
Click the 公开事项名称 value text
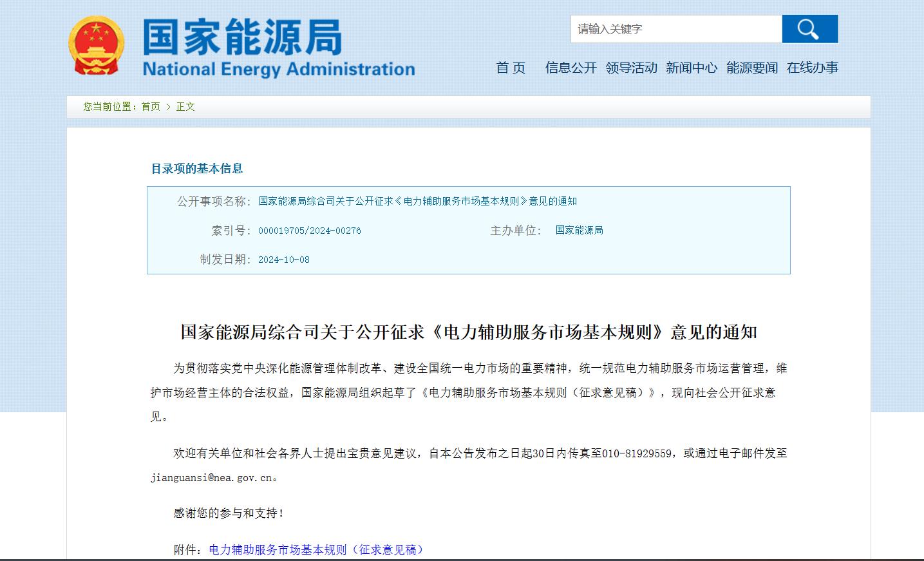tap(418, 202)
